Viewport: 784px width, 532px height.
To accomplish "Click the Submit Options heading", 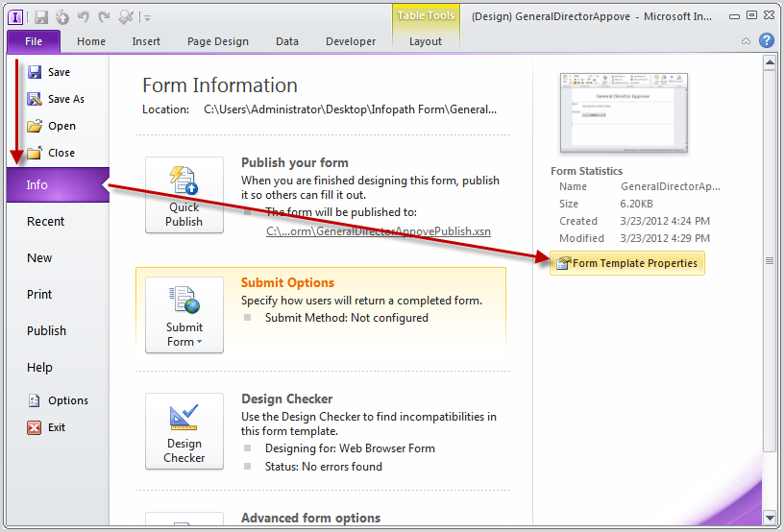I will tap(287, 282).
